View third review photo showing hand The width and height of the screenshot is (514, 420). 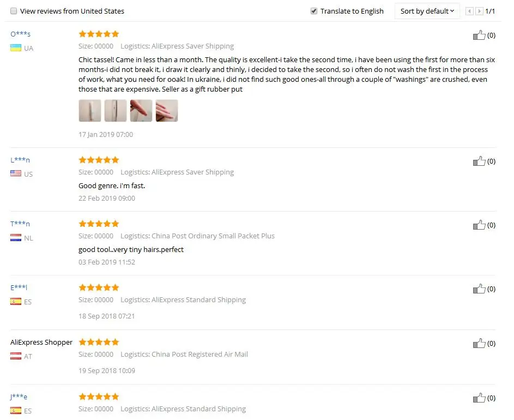(141, 111)
